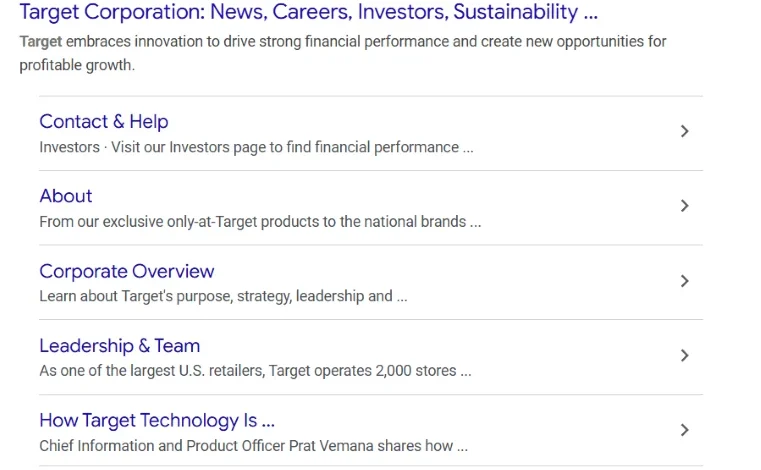The width and height of the screenshot is (761, 470).
Task: Open the About sitelink
Action: (66, 196)
